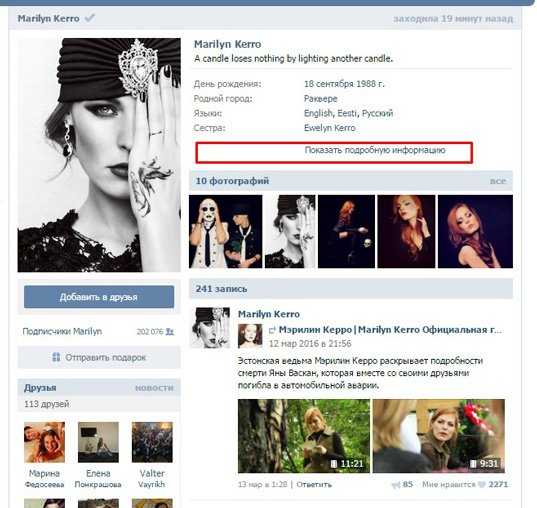
Task: Open the two masked men photo thumbnail
Action: coord(226,232)
